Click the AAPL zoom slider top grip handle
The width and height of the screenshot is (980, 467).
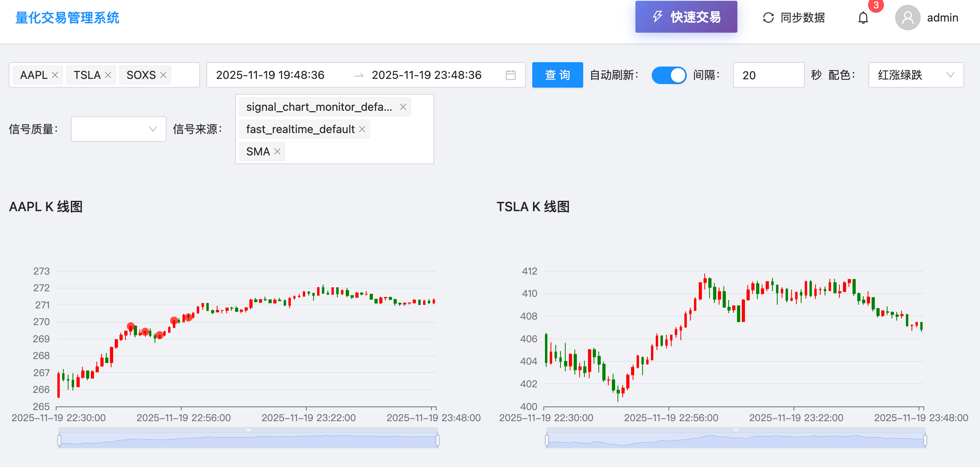click(248, 430)
